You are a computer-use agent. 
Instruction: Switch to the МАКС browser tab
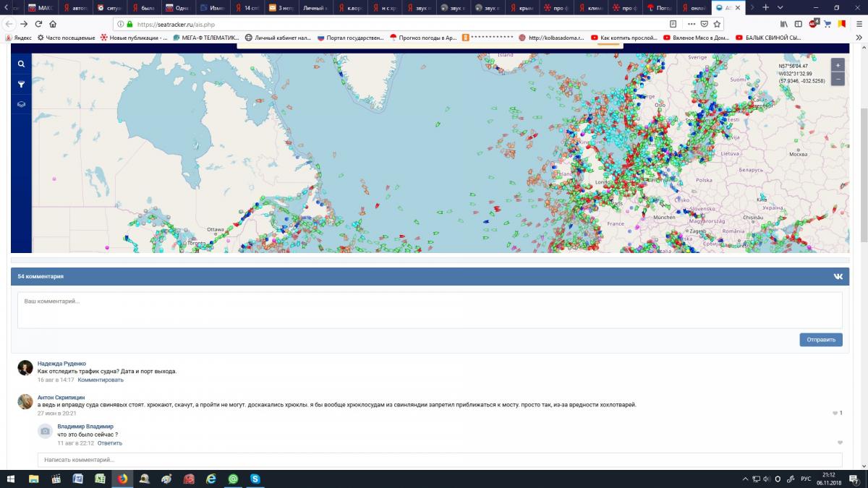click(x=41, y=7)
